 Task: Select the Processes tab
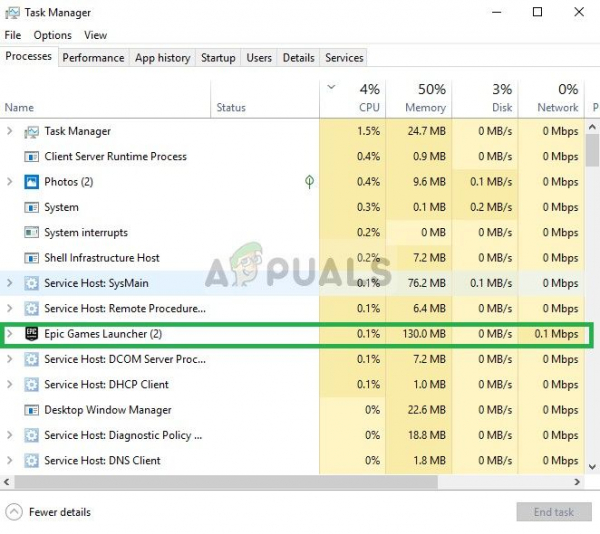tap(29, 57)
